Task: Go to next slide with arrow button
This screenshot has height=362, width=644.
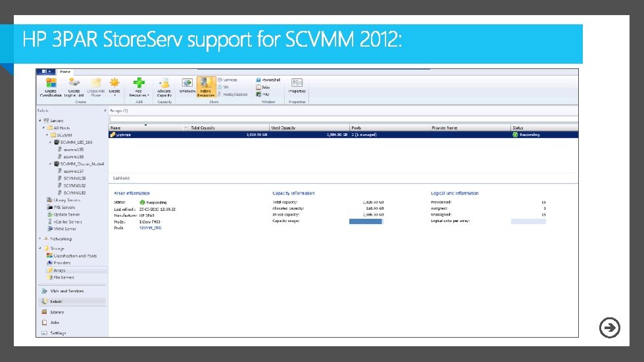Action: click(x=610, y=328)
